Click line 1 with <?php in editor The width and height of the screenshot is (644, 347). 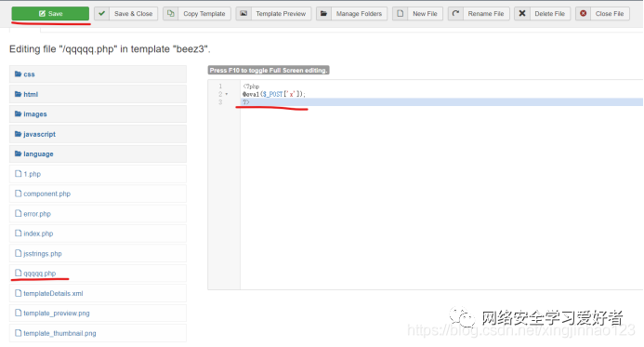251,87
